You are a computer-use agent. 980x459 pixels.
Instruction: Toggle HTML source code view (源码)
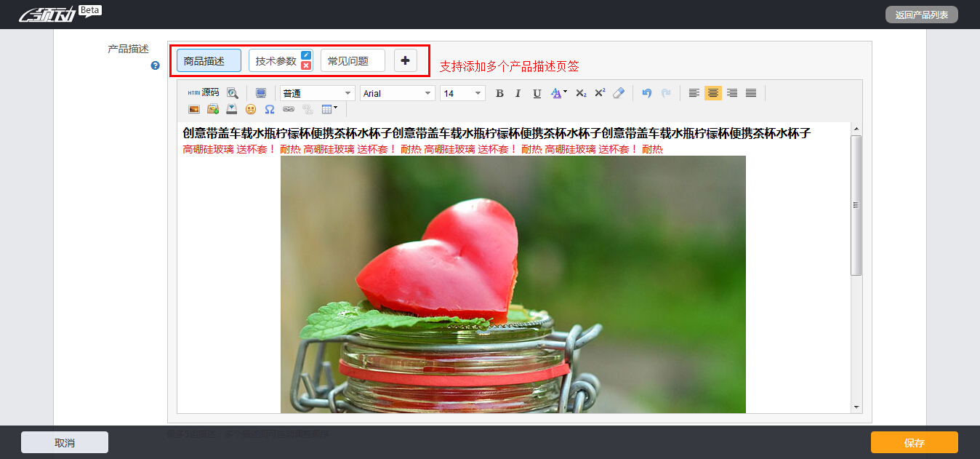point(203,93)
